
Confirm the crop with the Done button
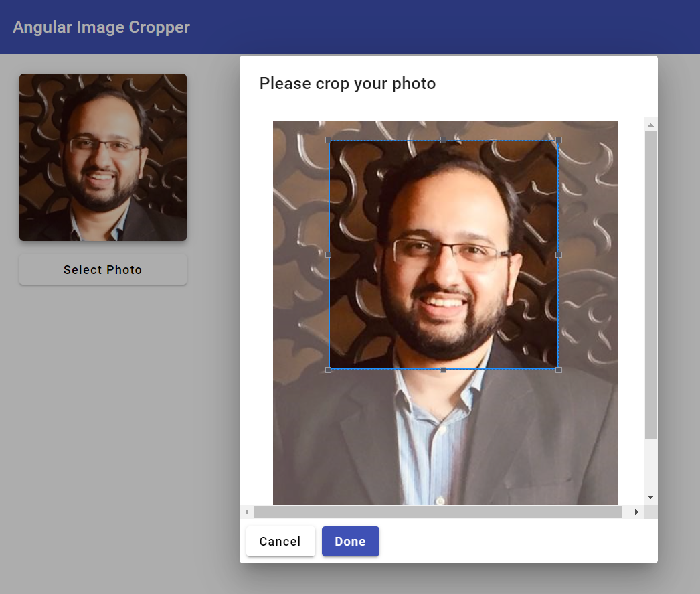coord(350,542)
